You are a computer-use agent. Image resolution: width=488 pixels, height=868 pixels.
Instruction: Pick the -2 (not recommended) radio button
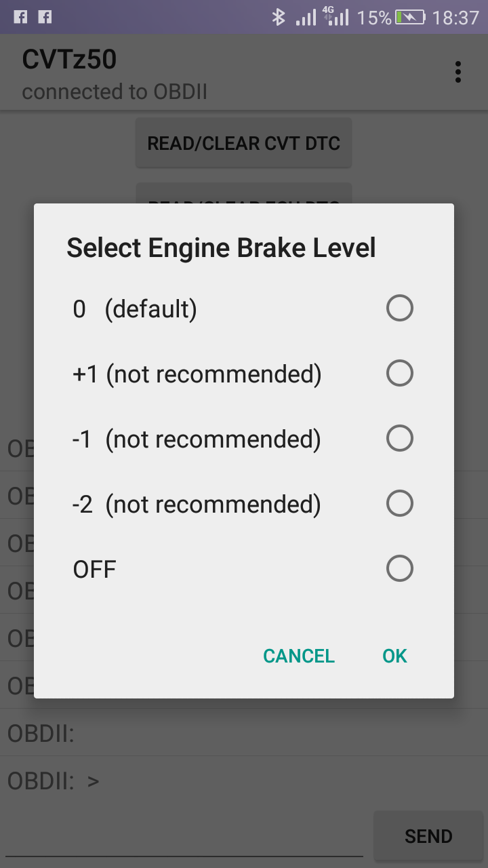point(399,504)
